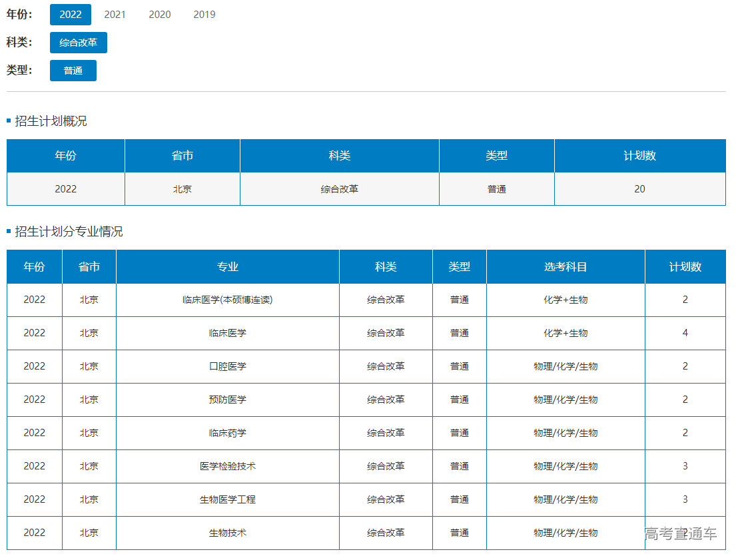The image size is (736, 560).
Task: Switch to the 2021 year tab
Action: click(115, 15)
